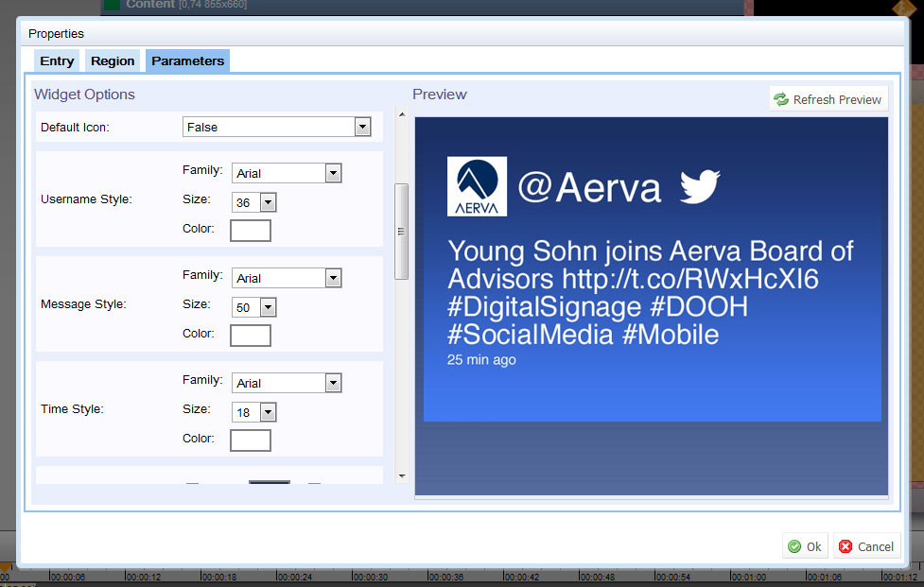
Task: Open Username Style font family dropdown
Action: pos(287,173)
